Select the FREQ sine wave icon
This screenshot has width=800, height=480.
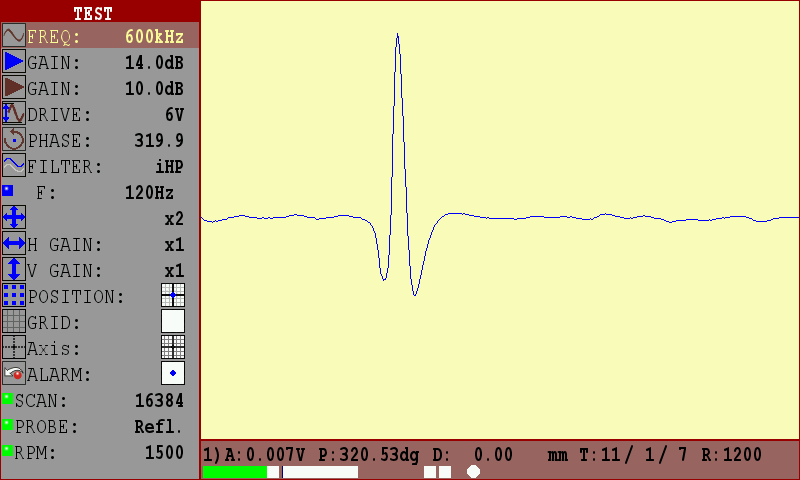click(14, 36)
